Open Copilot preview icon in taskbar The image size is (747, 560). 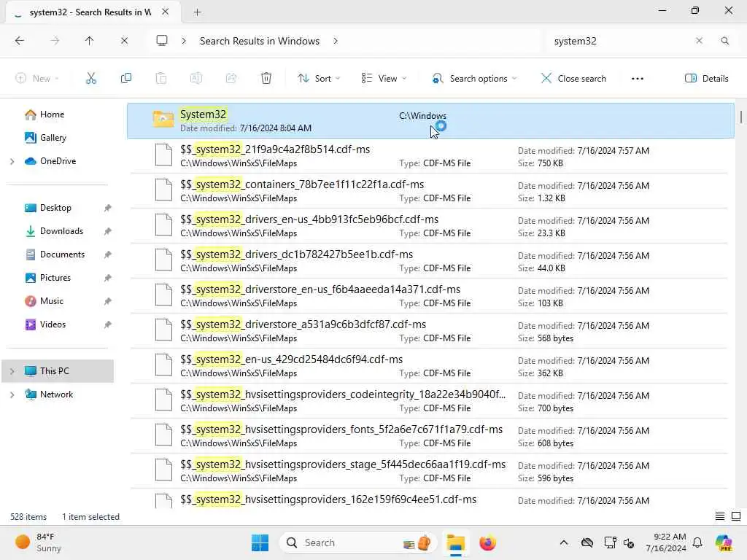click(x=724, y=542)
